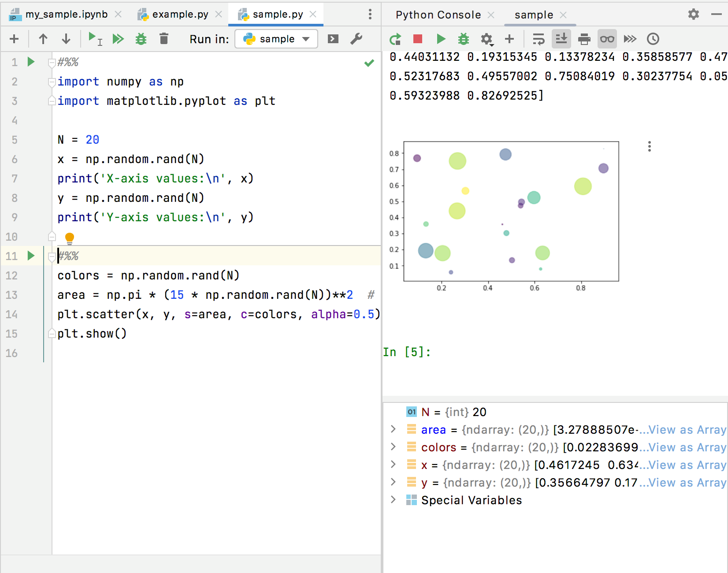Open plot options three-dot menu
The image size is (728, 573).
[x=650, y=146]
